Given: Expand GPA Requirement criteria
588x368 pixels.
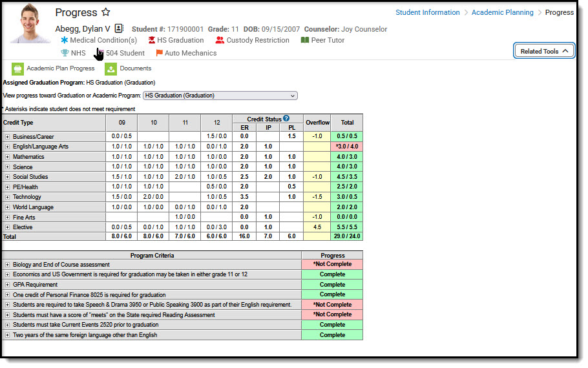Looking at the screenshot, I should pyautogui.click(x=7, y=285).
